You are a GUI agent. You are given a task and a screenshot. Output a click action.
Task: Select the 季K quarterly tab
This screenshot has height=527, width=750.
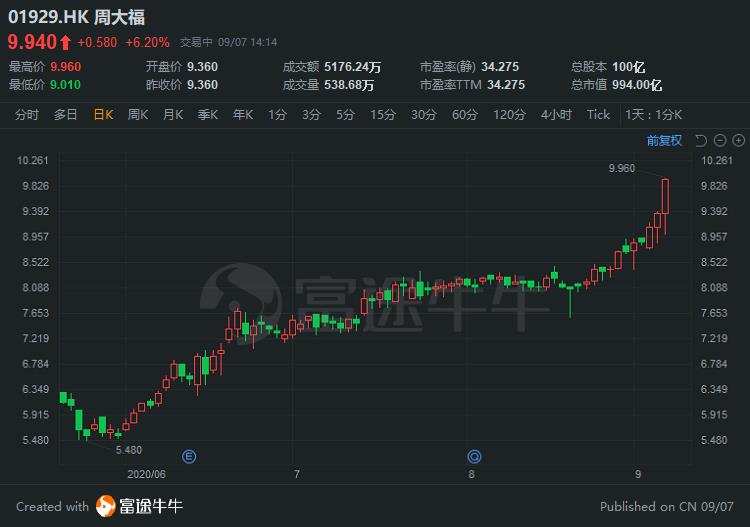tap(208, 115)
